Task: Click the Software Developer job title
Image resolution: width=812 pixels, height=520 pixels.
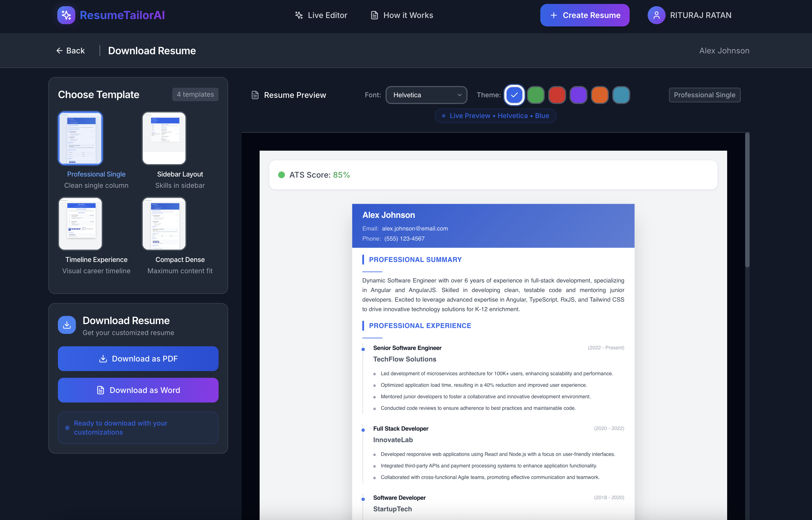Action: (399, 498)
